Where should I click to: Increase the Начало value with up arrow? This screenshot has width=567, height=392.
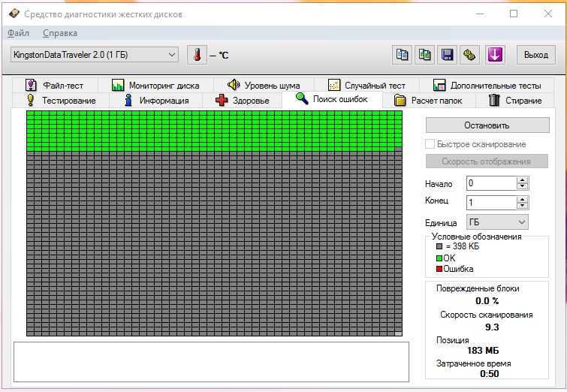[523, 179]
